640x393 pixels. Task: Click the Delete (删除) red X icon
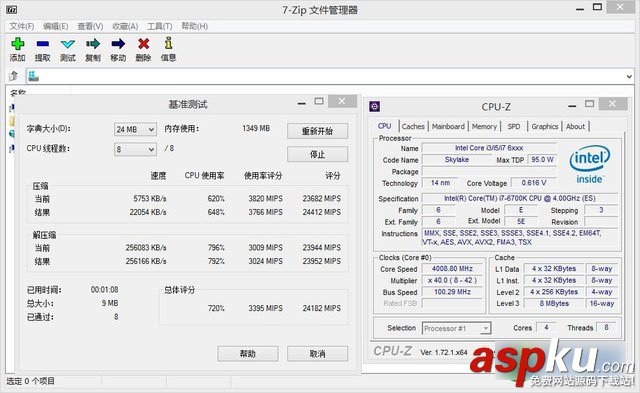pos(143,44)
